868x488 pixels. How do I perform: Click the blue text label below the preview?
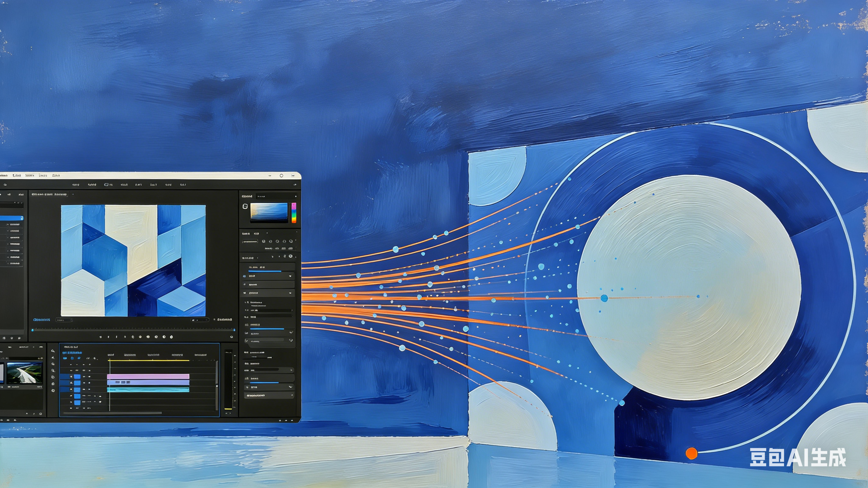point(41,320)
